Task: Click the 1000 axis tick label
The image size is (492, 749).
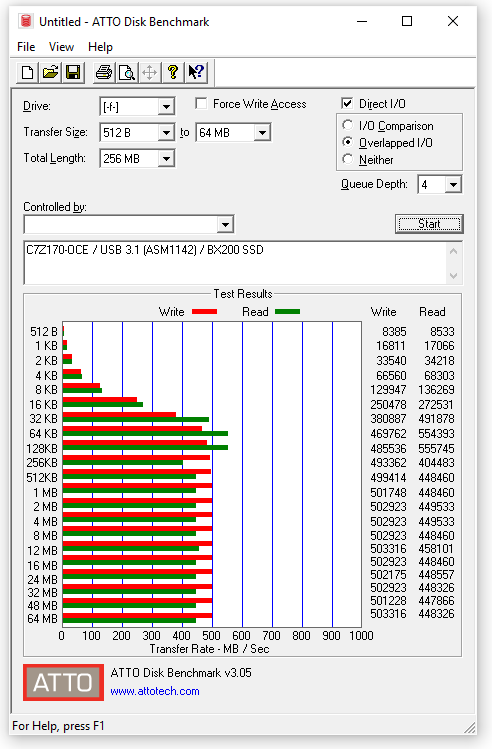Action: tap(361, 636)
